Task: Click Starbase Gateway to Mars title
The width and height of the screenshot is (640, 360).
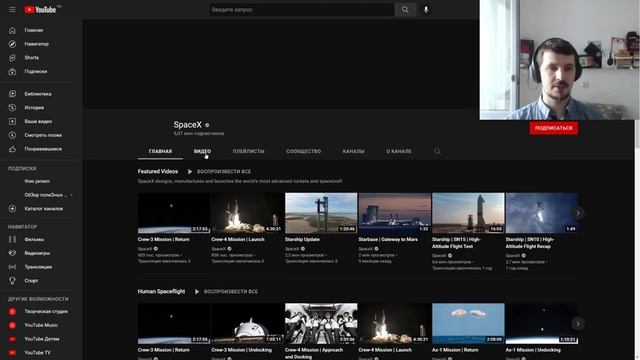Action: 388,240
